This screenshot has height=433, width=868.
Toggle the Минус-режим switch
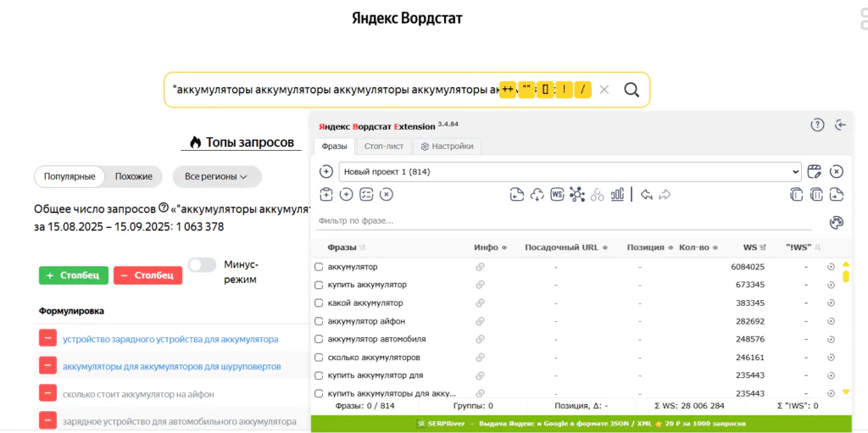[202, 264]
